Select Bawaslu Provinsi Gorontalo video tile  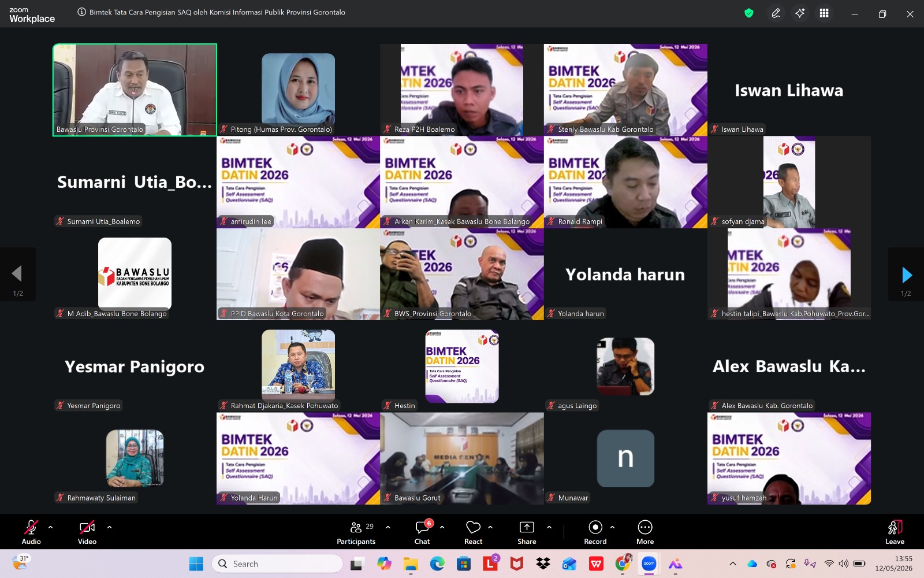click(135, 90)
